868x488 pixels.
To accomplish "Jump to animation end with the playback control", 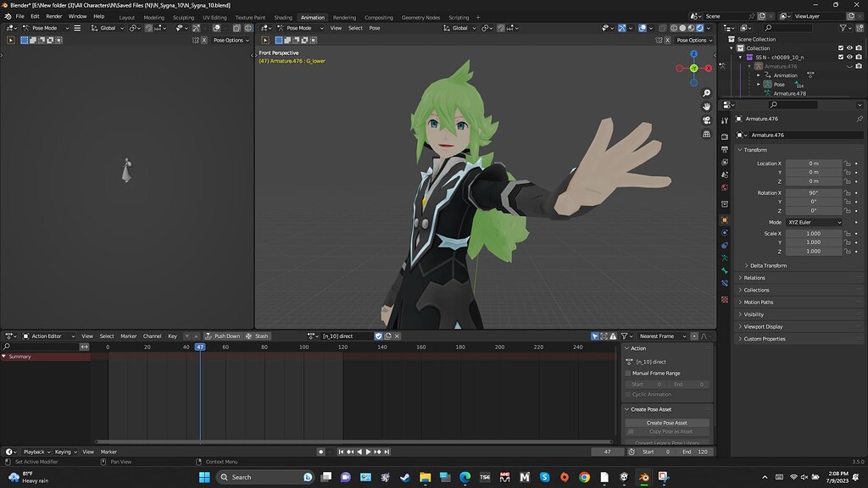I will click(x=387, y=452).
